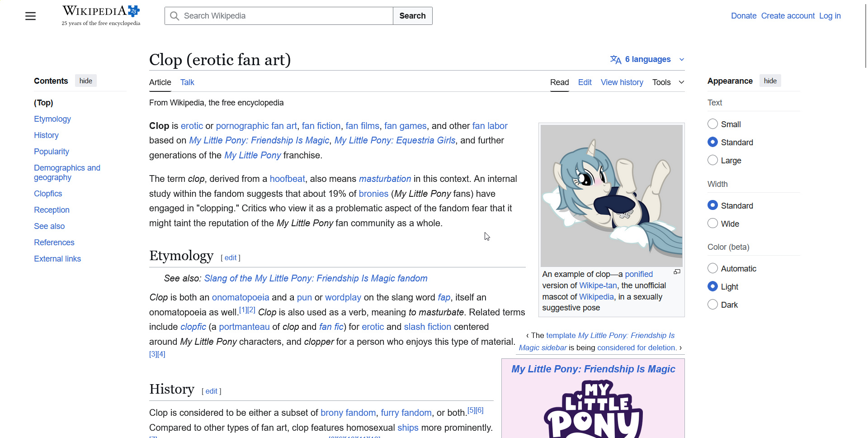Open citation reference [1]
The height and width of the screenshot is (438, 868).
pos(243,310)
